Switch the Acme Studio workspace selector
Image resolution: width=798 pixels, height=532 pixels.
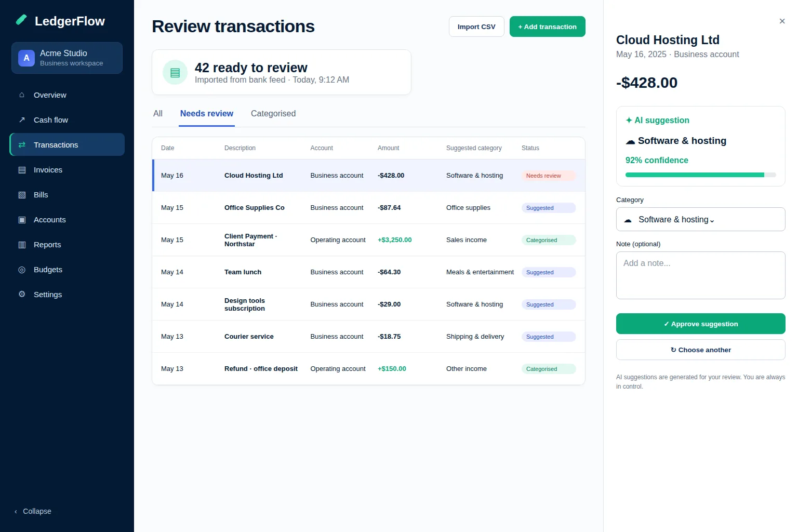pyautogui.click(x=67, y=58)
